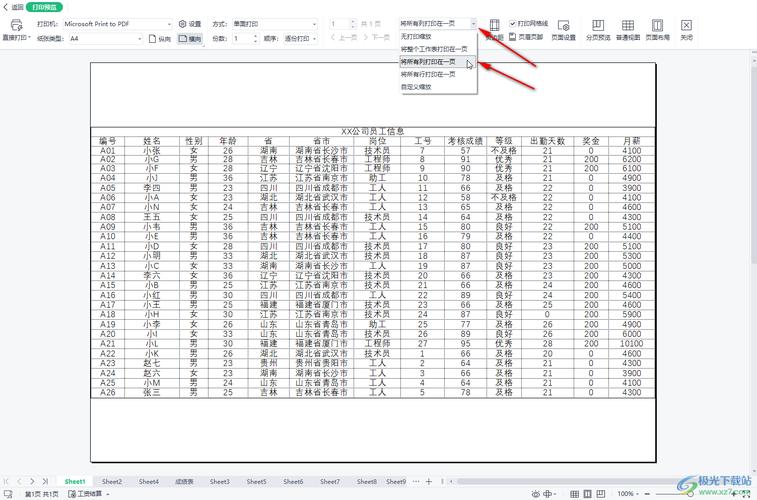Select portrait orientation 纵向
Viewport: 757px width, 500px height.
160,39
